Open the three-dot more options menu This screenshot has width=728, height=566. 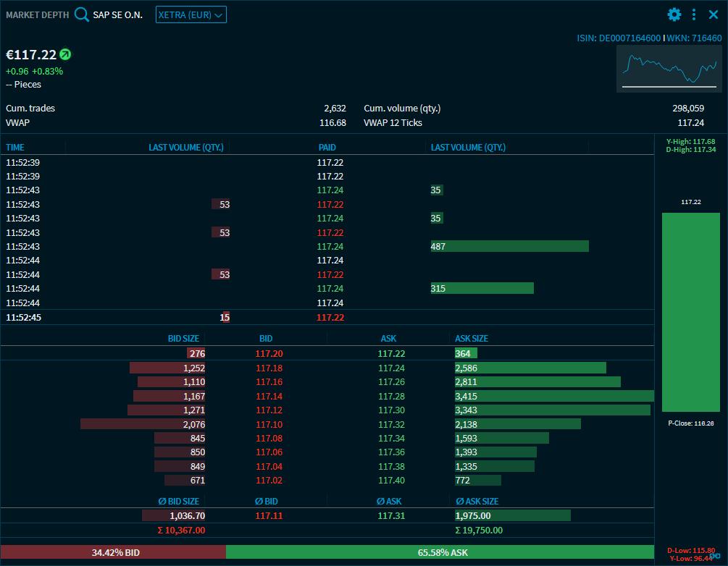click(x=694, y=14)
